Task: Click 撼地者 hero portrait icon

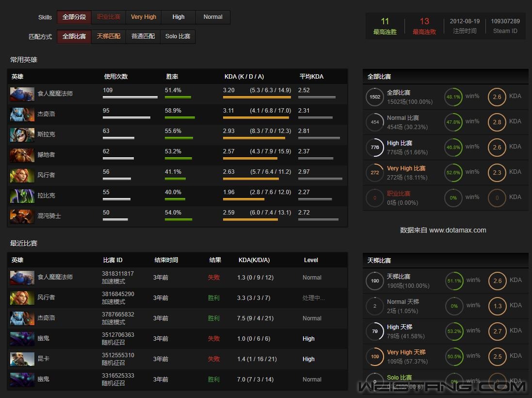Action: coord(22,155)
